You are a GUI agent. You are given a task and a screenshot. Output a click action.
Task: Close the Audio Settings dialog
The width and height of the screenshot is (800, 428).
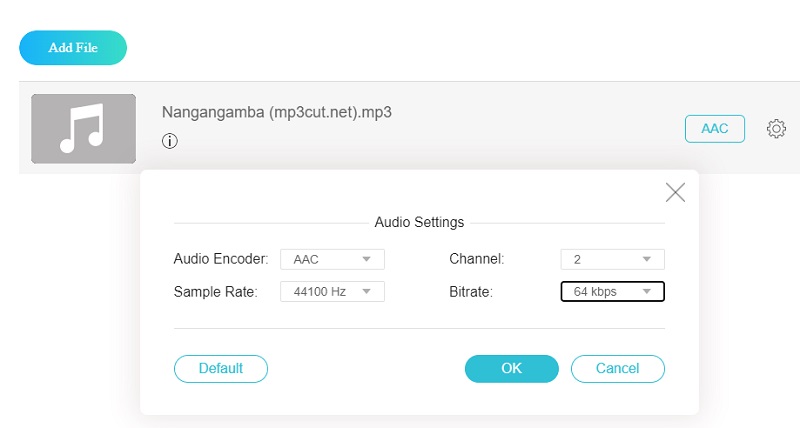pyautogui.click(x=675, y=192)
